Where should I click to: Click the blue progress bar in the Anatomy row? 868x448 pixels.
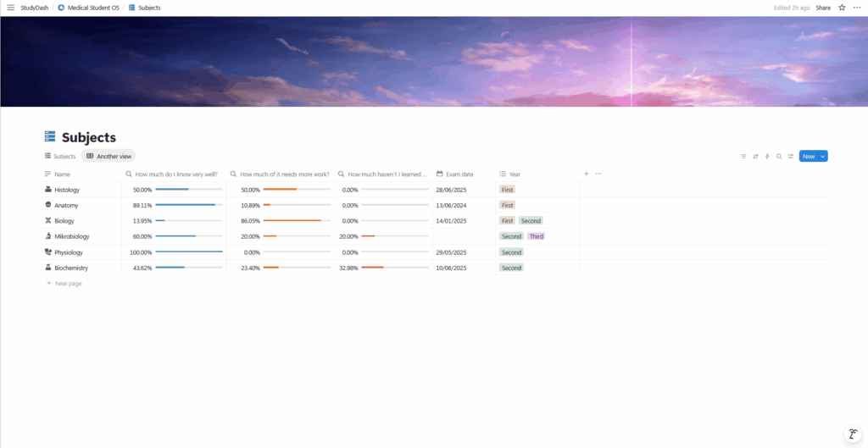[188, 205]
